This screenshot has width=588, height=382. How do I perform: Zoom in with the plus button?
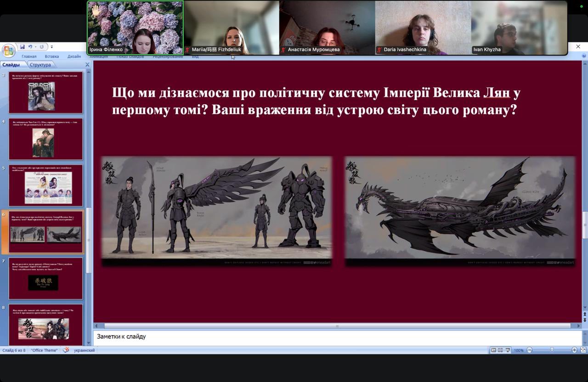pos(574,350)
